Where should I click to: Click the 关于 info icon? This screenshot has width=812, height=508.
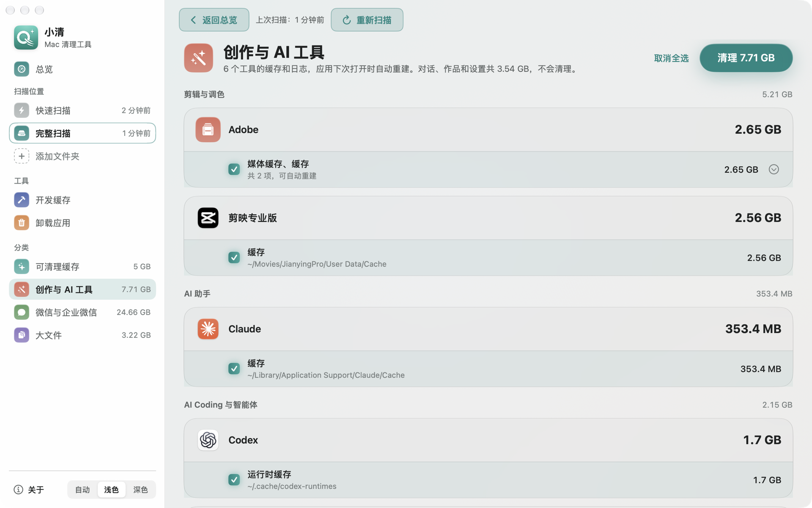(x=18, y=490)
